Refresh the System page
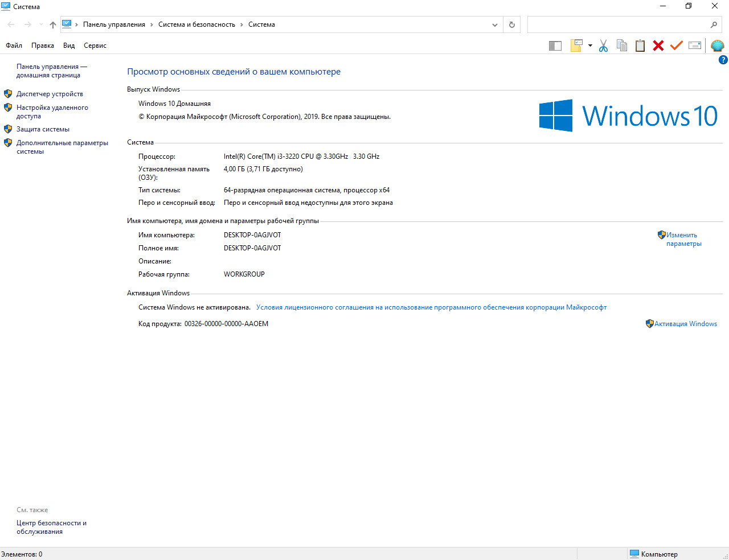729x560 pixels. (x=511, y=24)
